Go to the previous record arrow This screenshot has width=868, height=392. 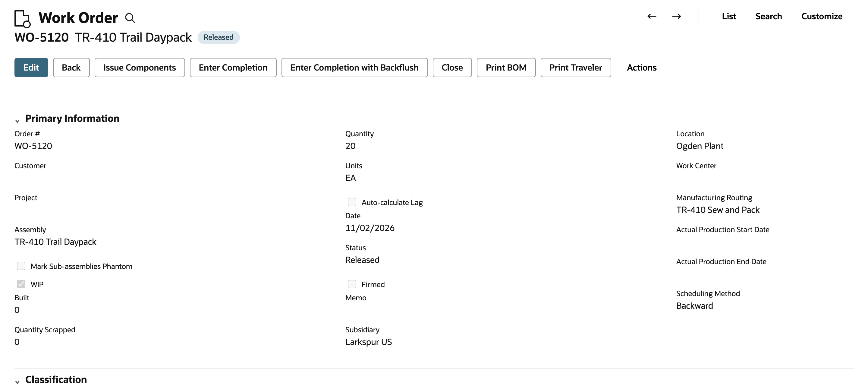click(x=652, y=16)
